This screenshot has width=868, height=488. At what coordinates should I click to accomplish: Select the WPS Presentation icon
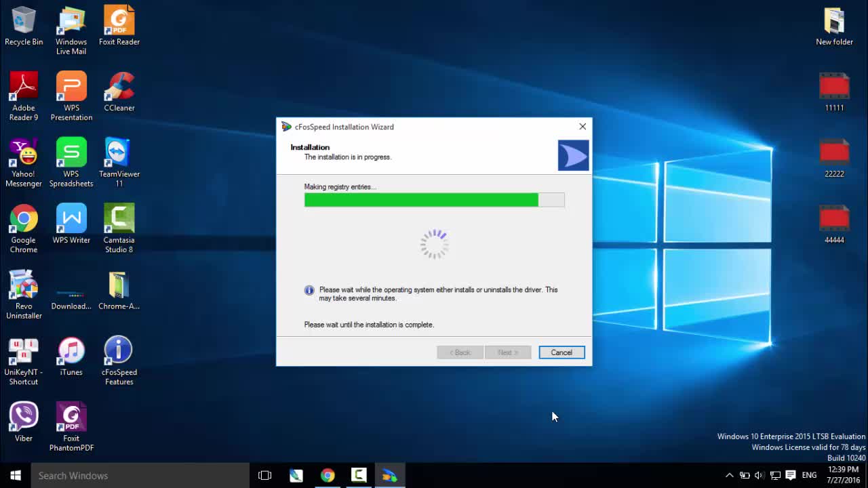click(71, 97)
